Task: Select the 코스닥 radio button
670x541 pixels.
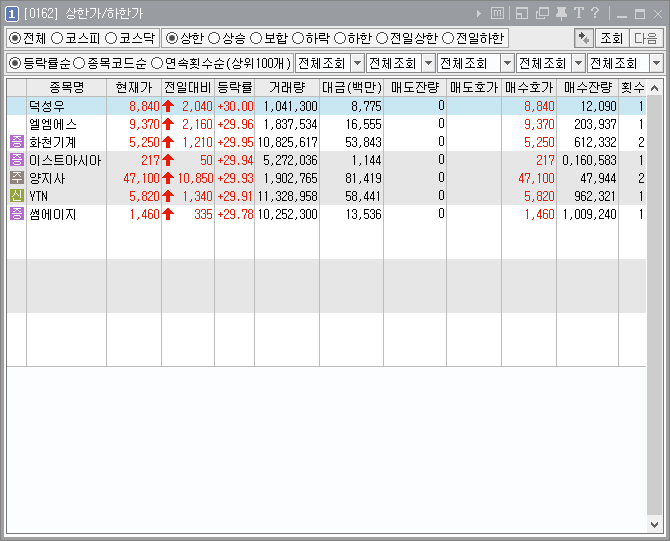Action: point(111,38)
